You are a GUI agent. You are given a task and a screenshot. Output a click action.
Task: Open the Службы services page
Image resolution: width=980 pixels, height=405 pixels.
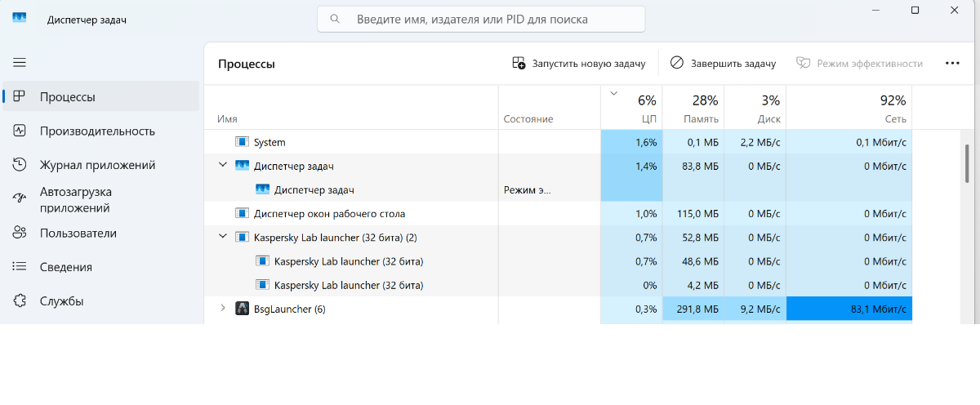tap(61, 300)
